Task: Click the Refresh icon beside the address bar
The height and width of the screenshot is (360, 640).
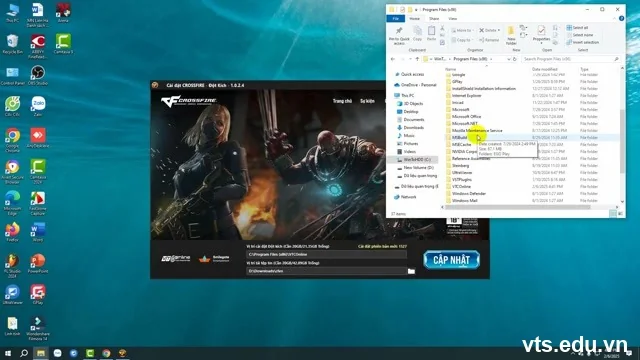Action: pyautogui.click(x=515, y=59)
